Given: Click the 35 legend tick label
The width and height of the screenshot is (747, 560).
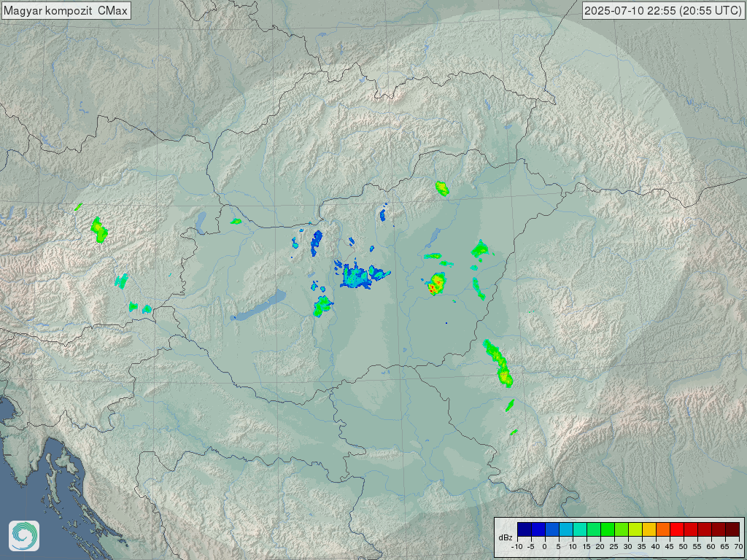Looking at the screenshot, I should point(642,547).
